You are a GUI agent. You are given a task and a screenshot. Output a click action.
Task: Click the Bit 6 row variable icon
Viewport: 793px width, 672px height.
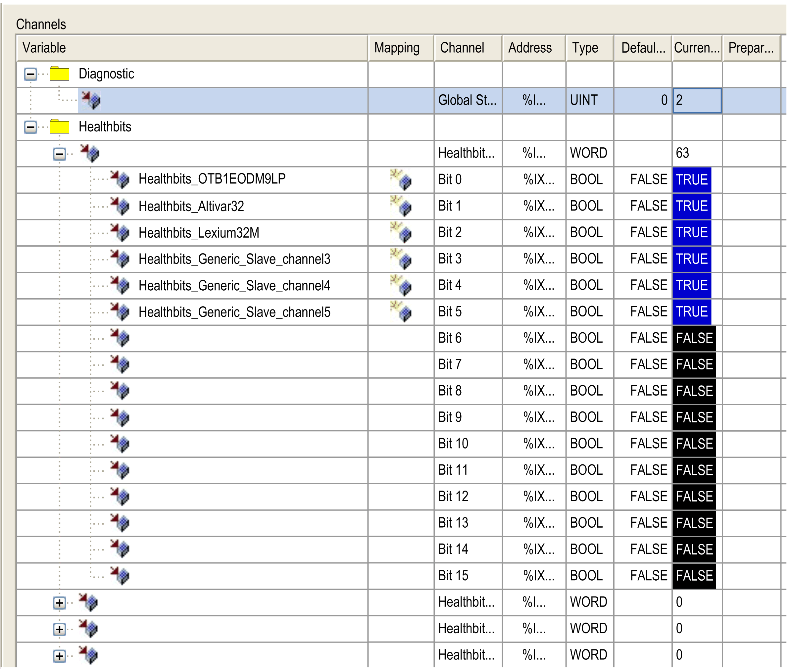pyautogui.click(x=120, y=338)
